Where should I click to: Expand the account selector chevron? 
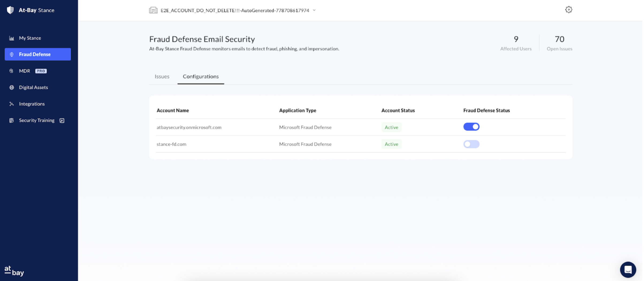coord(314,10)
